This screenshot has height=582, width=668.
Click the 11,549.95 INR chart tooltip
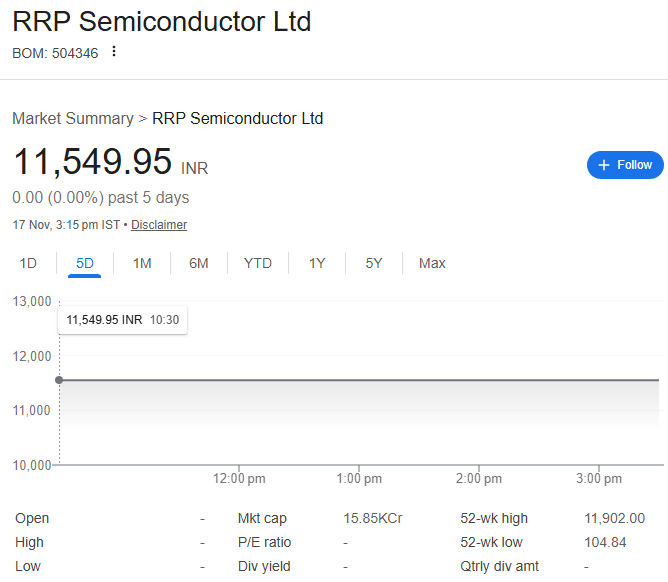point(123,320)
